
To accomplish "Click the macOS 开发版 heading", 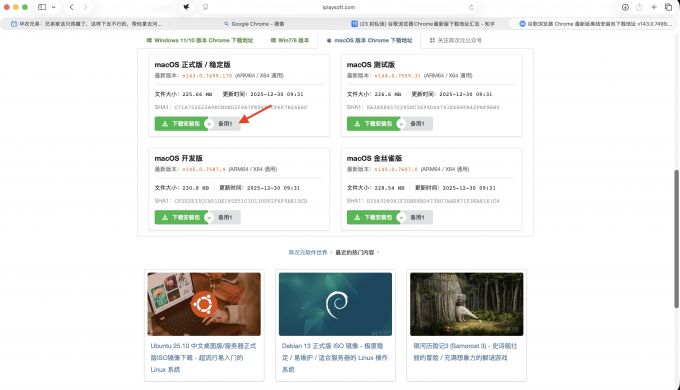I will (x=179, y=158).
